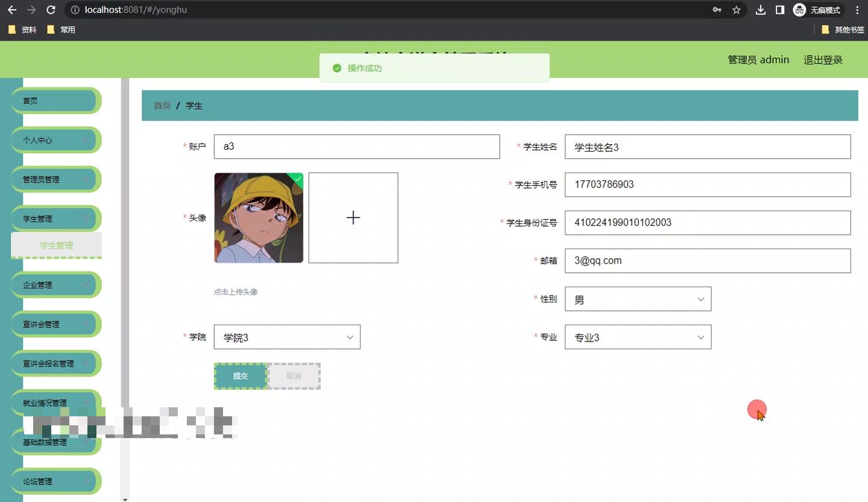Viewport: 868px width, 502px height.
Task: Open the 首页 sidebar menu
Action: (x=55, y=101)
